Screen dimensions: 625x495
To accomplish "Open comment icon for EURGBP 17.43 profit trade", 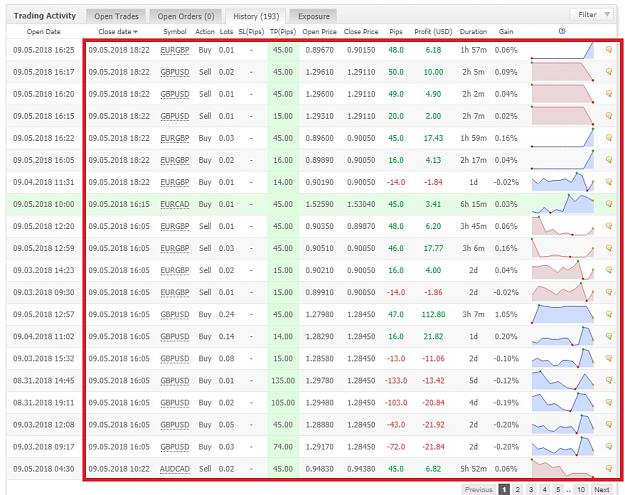I will click(609, 138).
